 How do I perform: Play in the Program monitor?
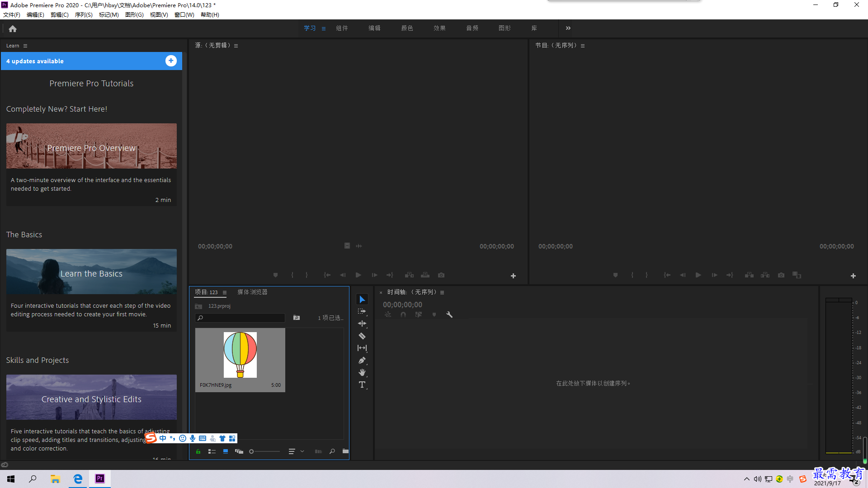(x=698, y=275)
